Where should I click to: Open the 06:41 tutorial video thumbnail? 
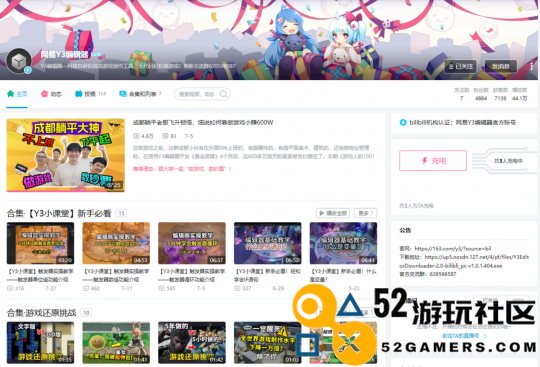[x=343, y=243]
